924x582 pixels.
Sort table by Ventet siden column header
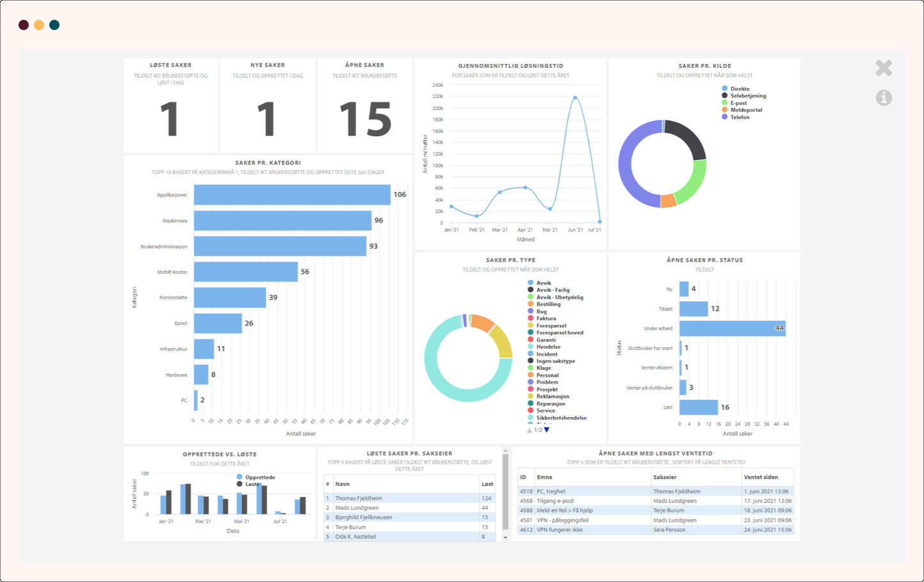[x=761, y=477]
